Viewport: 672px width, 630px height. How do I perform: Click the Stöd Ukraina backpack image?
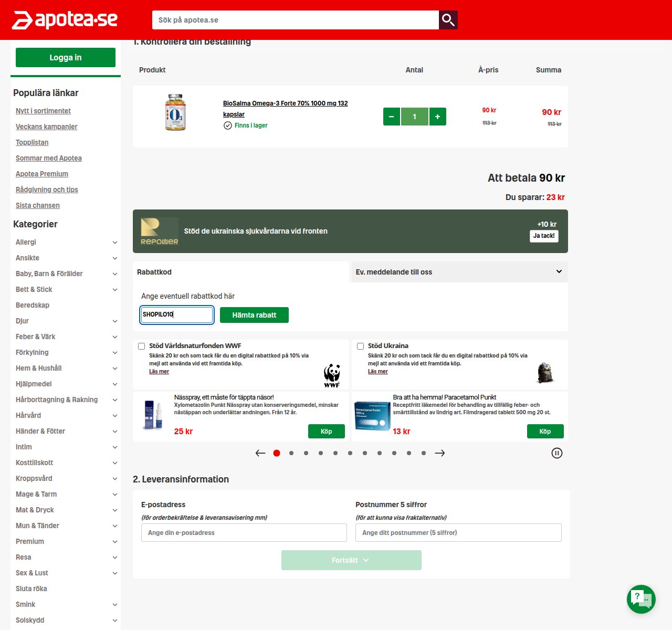(x=545, y=372)
